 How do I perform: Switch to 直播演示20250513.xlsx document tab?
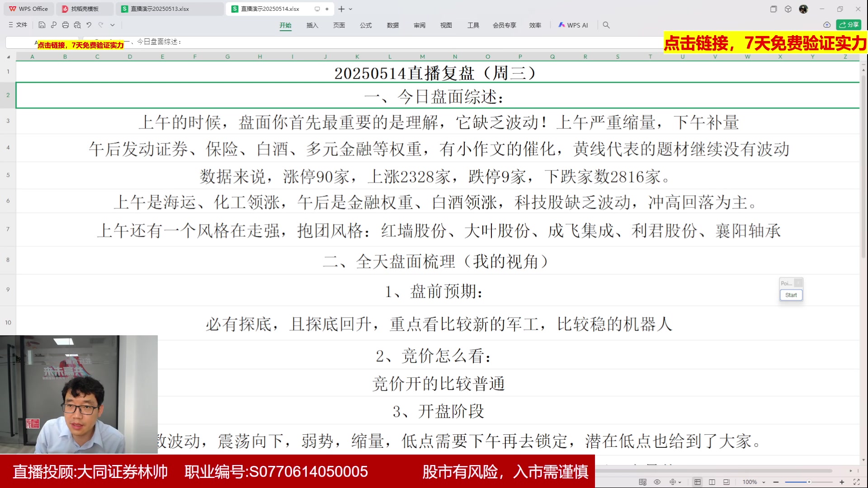click(160, 9)
